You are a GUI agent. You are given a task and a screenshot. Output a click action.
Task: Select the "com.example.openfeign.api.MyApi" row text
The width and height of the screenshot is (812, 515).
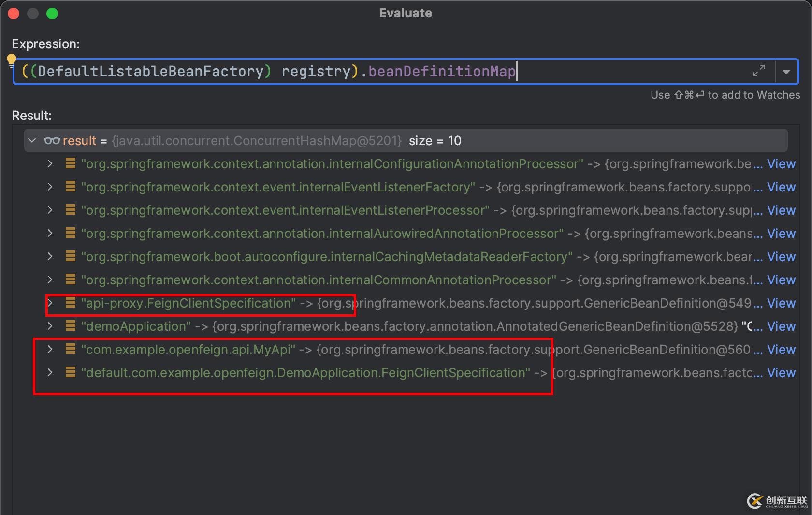coord(188,350)
